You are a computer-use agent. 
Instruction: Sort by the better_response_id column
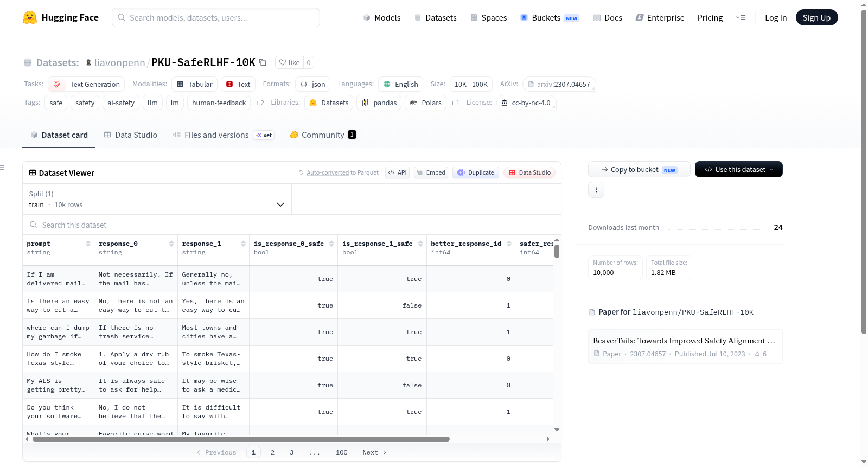509,244
